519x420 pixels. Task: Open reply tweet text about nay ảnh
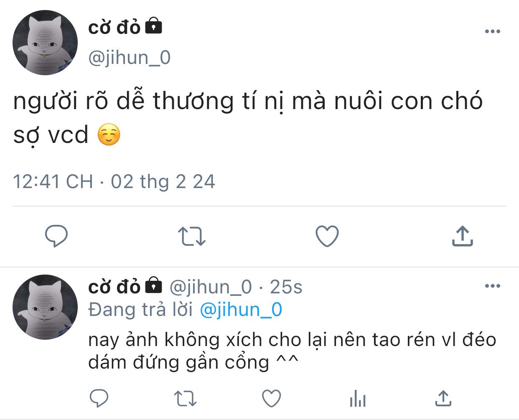coord(292,351)
